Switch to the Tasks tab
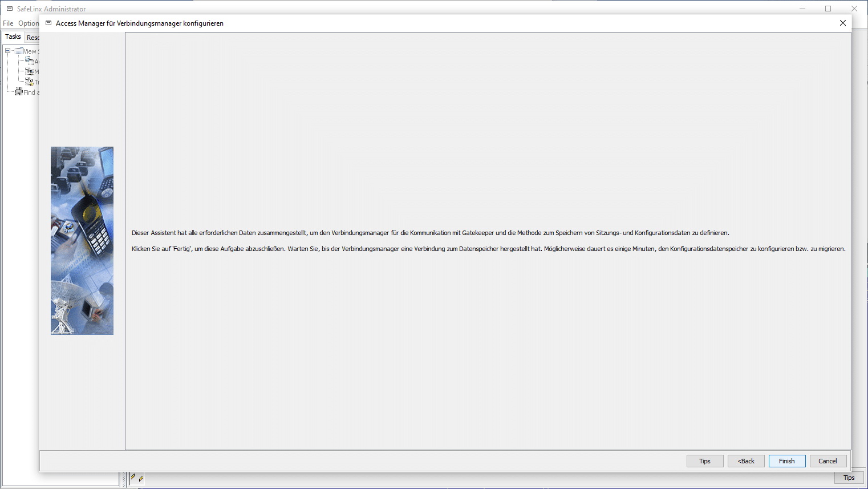 (13, 37)
